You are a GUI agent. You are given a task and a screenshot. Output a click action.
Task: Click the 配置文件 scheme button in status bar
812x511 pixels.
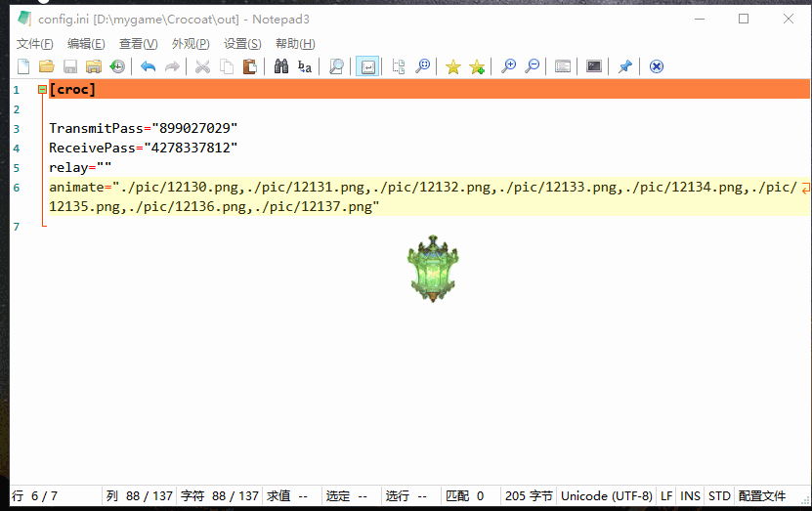pos(762,496)
